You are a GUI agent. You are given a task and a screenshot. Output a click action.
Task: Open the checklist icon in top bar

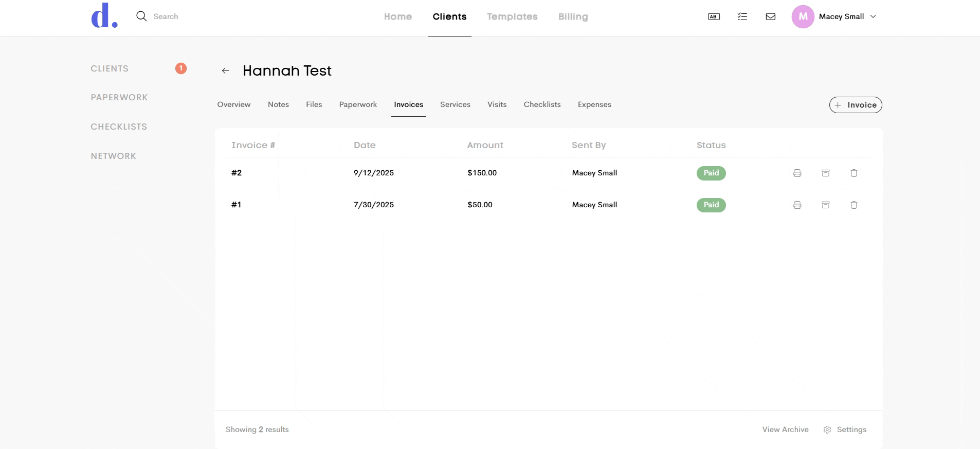(x=742, y=16)
